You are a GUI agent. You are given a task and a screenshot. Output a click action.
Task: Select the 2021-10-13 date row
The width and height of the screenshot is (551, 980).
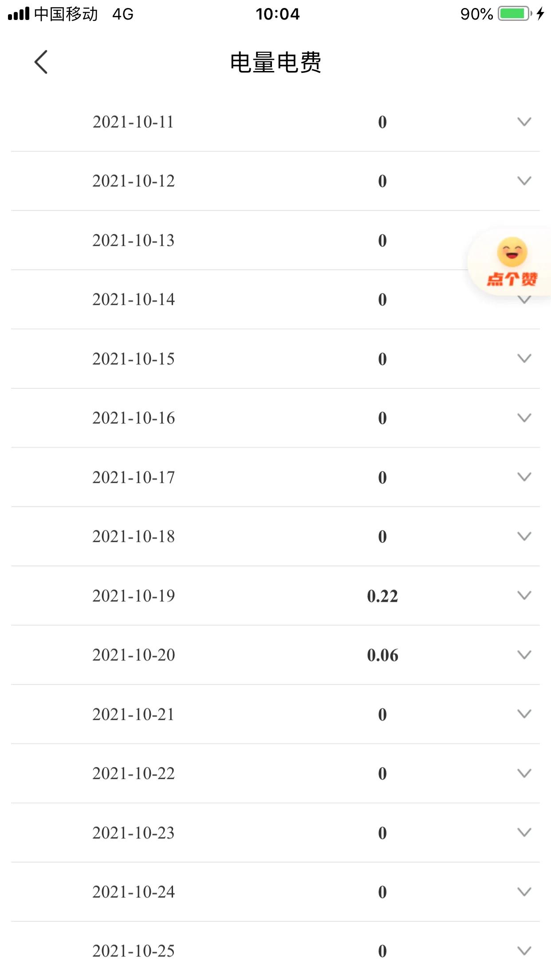(x=134, y=240)
